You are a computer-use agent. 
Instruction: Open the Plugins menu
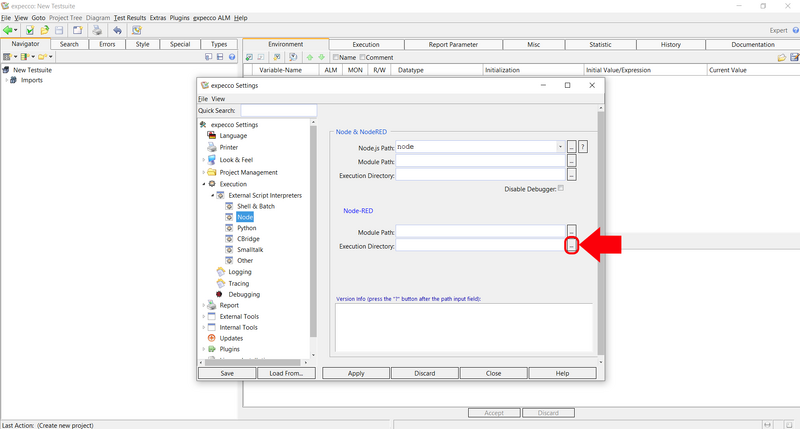[180, 18]
